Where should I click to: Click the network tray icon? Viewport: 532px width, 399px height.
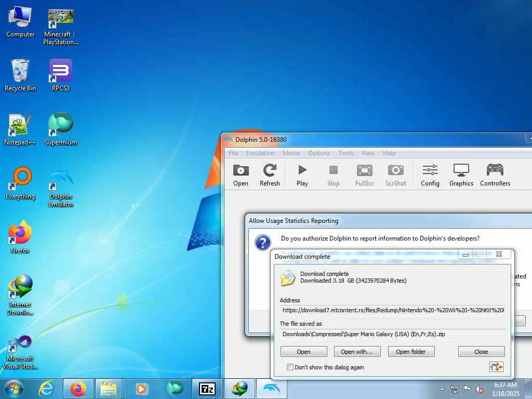point(454,389)
